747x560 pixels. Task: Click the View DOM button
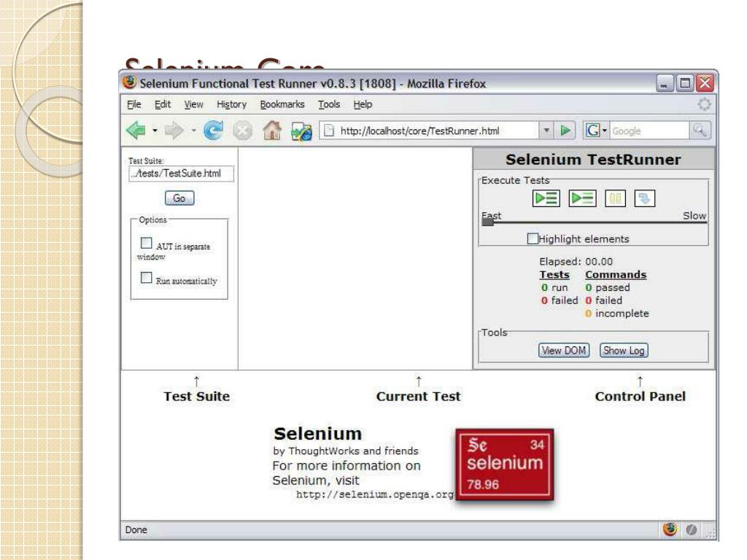(564, 351)
